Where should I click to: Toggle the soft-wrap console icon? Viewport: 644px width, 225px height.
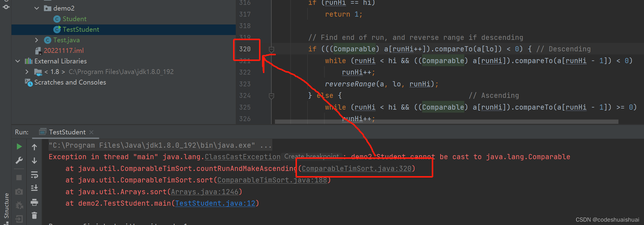tap(34, 175)
